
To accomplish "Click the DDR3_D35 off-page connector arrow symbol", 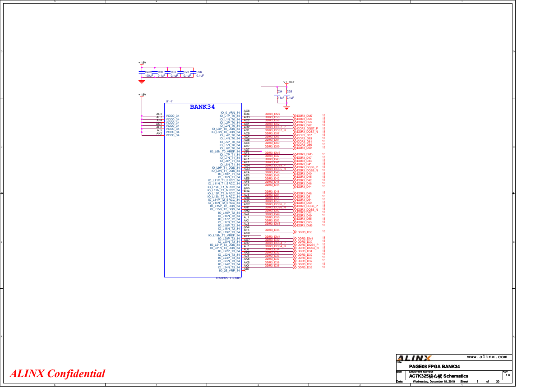I will tap(295, 232).
